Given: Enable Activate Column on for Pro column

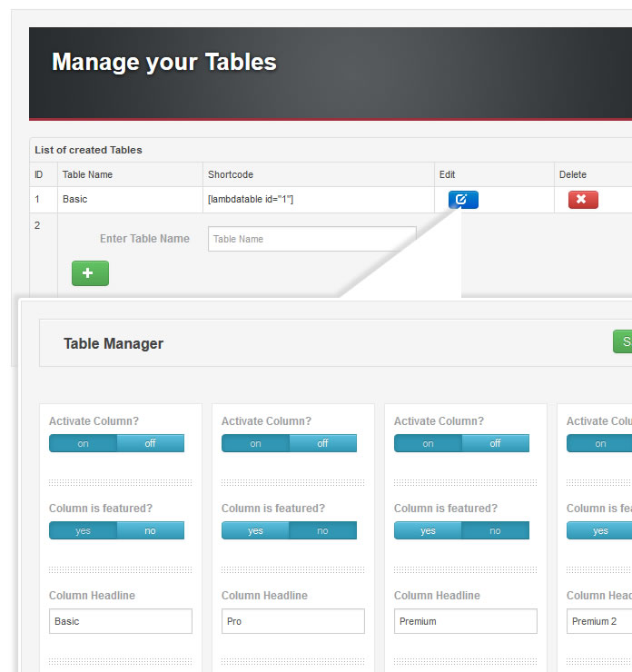Looking at the screenshot, I should (x=255, y=443).
